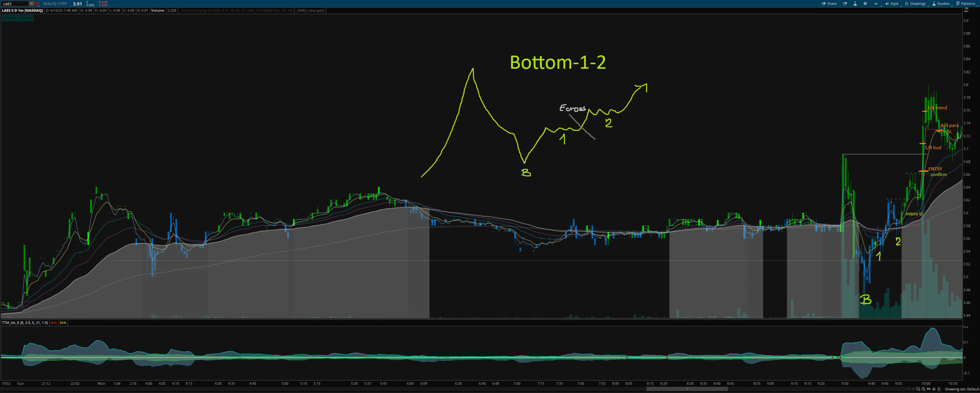The image size is (980, 393).
Task: Click the Drawing set: Default label
Action: (962, 389)
